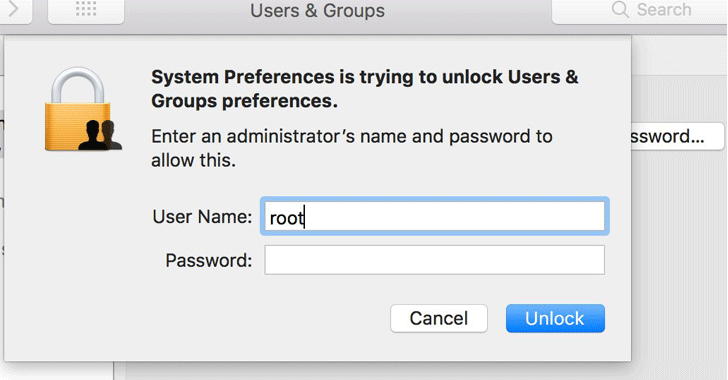Click the blue Unlock button

pos(555,318)
